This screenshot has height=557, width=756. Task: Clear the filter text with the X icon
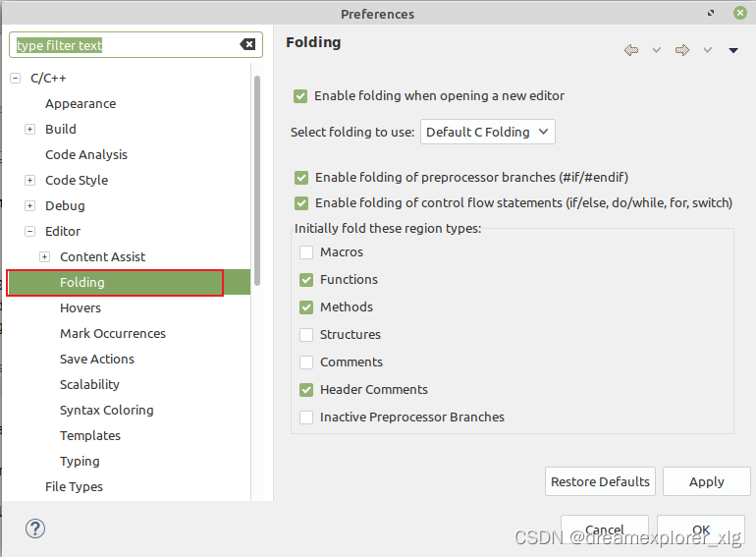[x=247, y=44]
